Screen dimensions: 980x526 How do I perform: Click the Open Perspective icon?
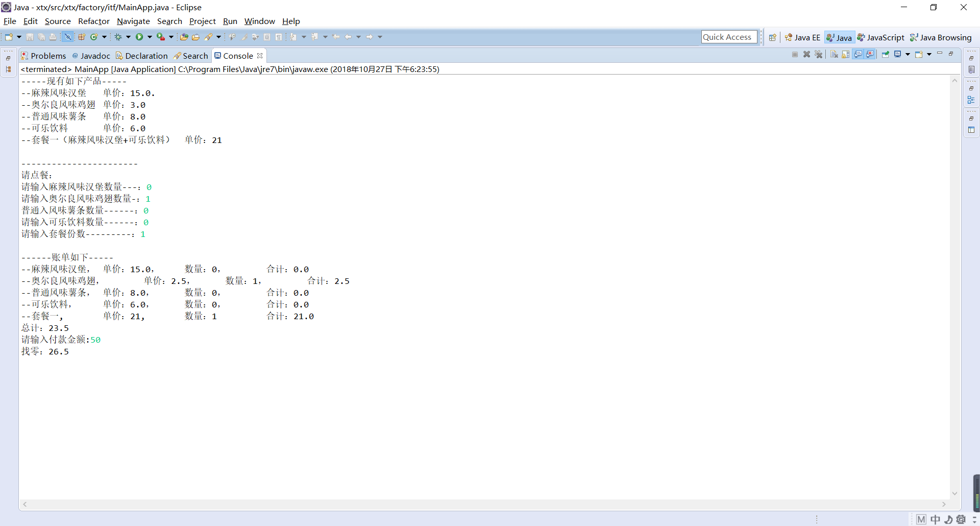[773, 37]
